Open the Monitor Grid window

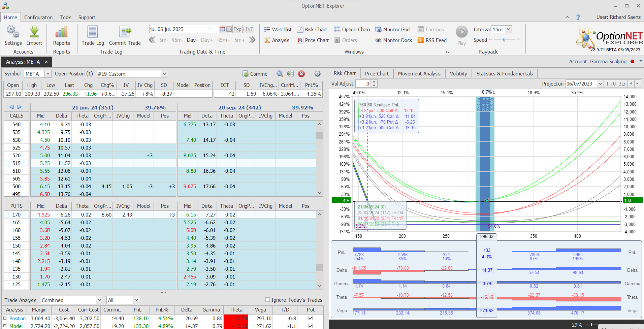point(392,30)
